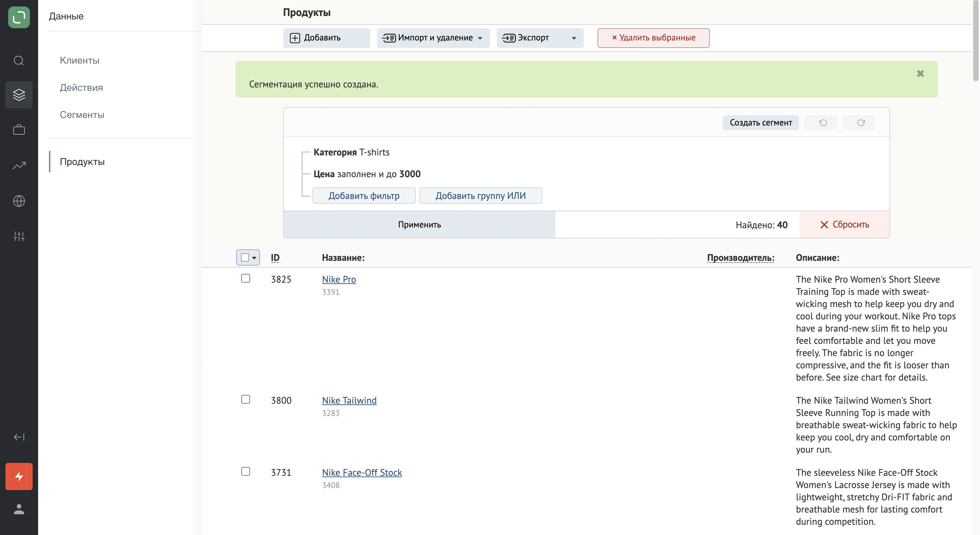Click export icon on Экспорт button
Screen dimensions: 980x535
509,38
